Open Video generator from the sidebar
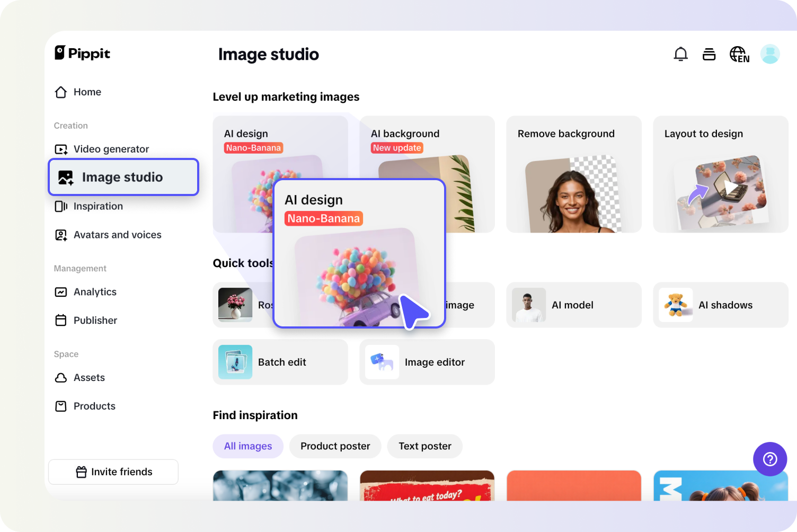The width and height of the screenshot is (797, 532). (x=111, y=149)
